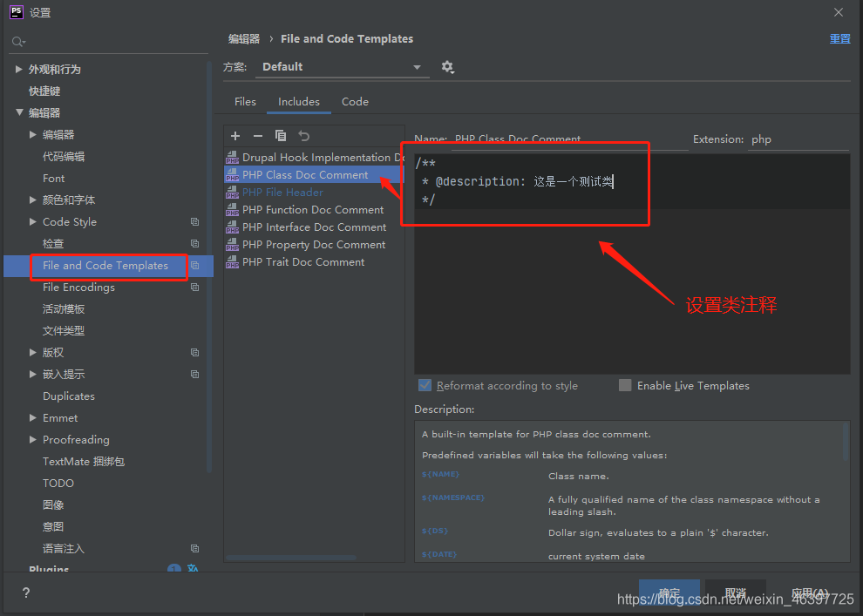
Task: Expand the Emmet node
Action: (x=32, y=418)
